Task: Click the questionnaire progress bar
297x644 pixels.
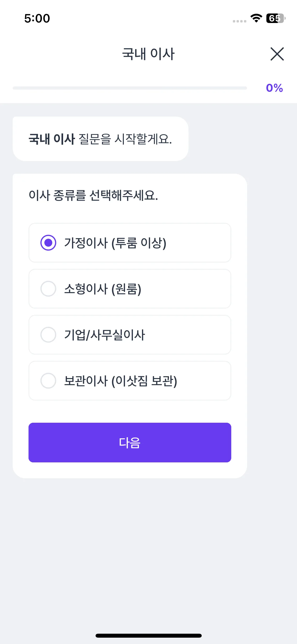Action: coord(130,88)
